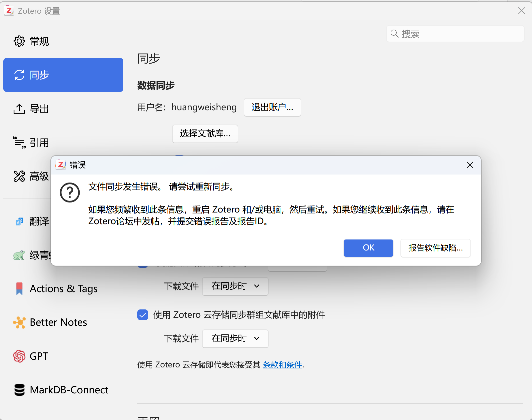Image resolution: width=532 pixels, height=420 pixels.
Task: Click 选择文献库 choose libraries button
Action: pos(205,134)
